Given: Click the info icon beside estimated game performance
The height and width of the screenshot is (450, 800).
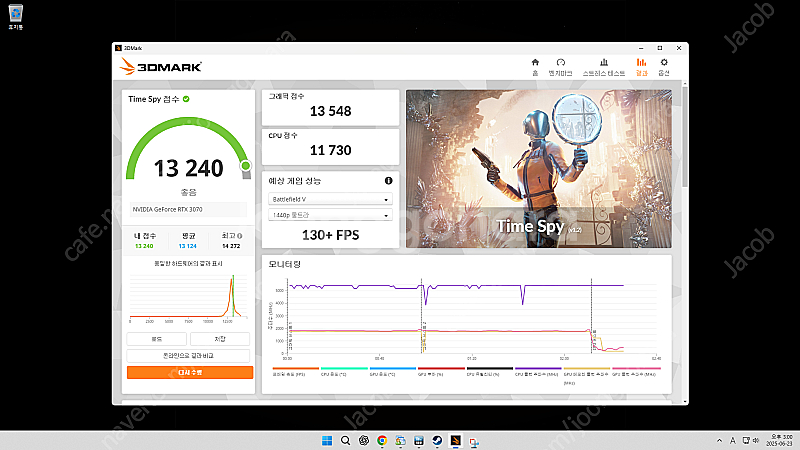Looking at the screenshot, I should coord(388,181).
